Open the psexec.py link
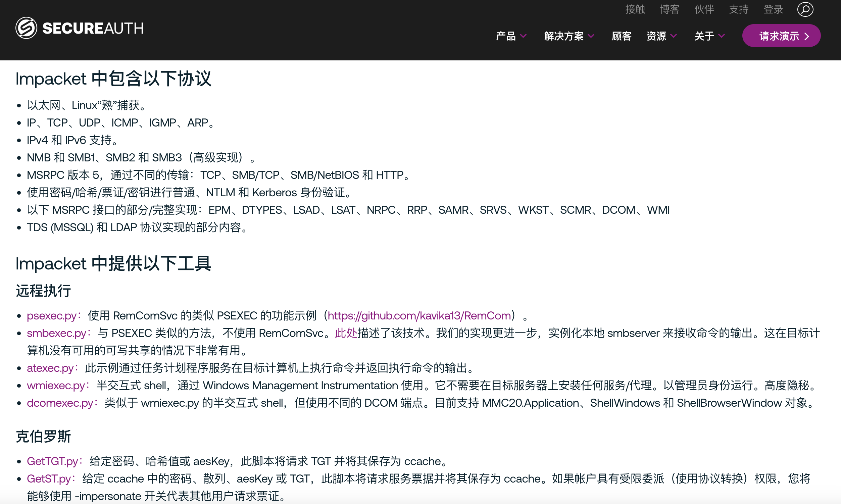 tap(52, 315)
